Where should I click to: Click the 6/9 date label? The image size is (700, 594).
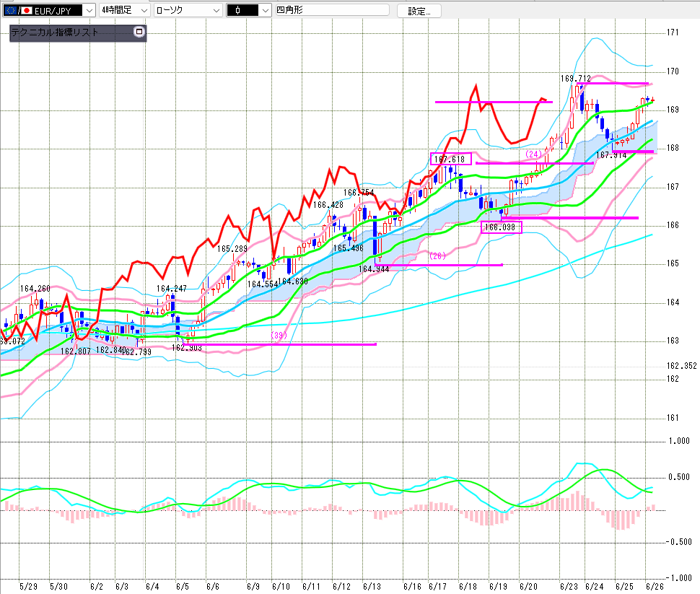point(253,586)
